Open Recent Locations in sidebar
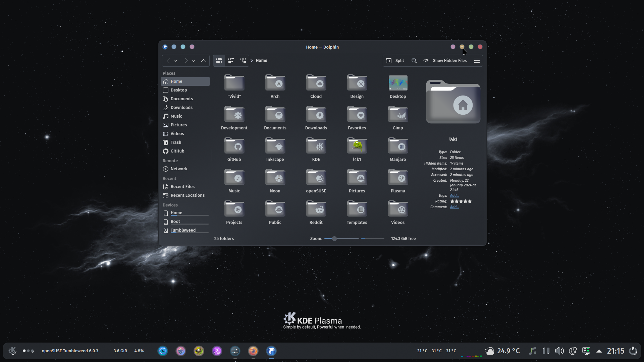Viewport: 644px width, 362px height. click(x=185, y=195)
